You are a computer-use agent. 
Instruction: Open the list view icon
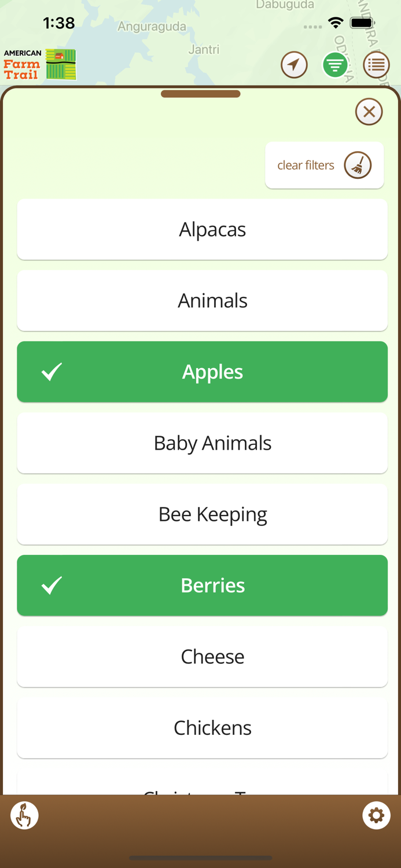tap(376, 65)
